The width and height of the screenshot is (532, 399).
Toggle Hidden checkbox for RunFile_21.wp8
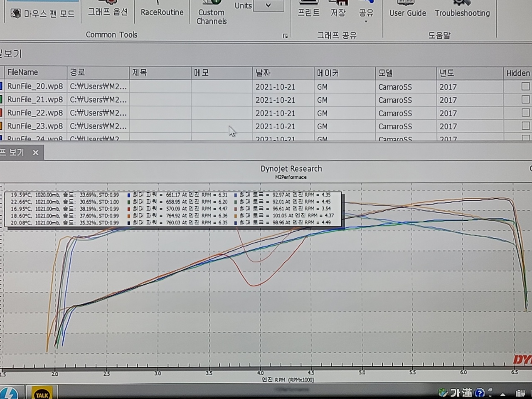click(525, 100)
